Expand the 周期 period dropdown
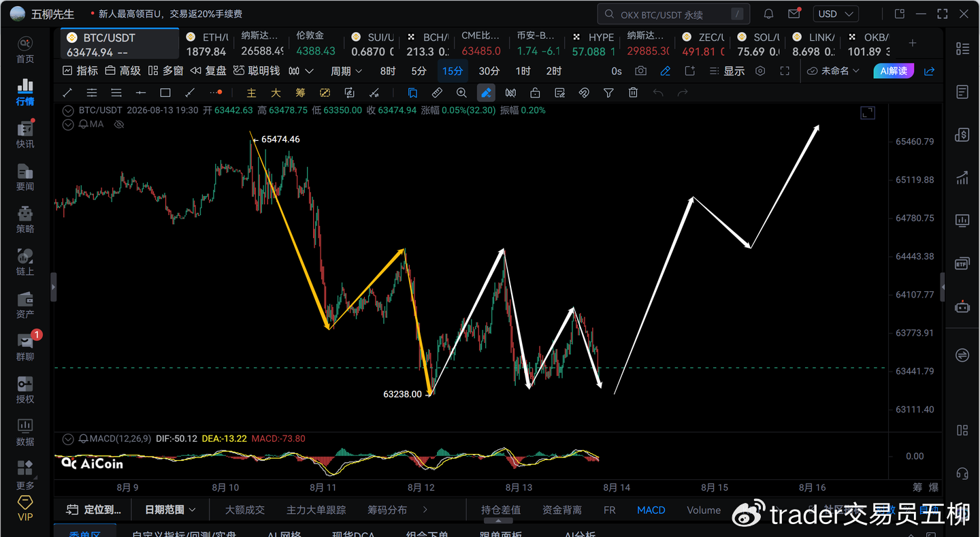The width and height of the screenshot is (980, 537). click(346, 71)
